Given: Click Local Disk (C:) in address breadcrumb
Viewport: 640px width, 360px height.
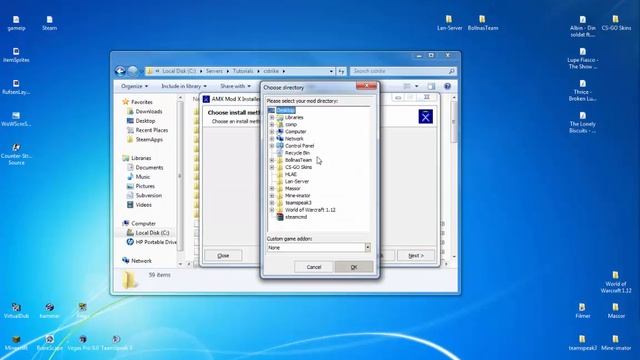Looking at the screenshot, I should click(179, 71).
